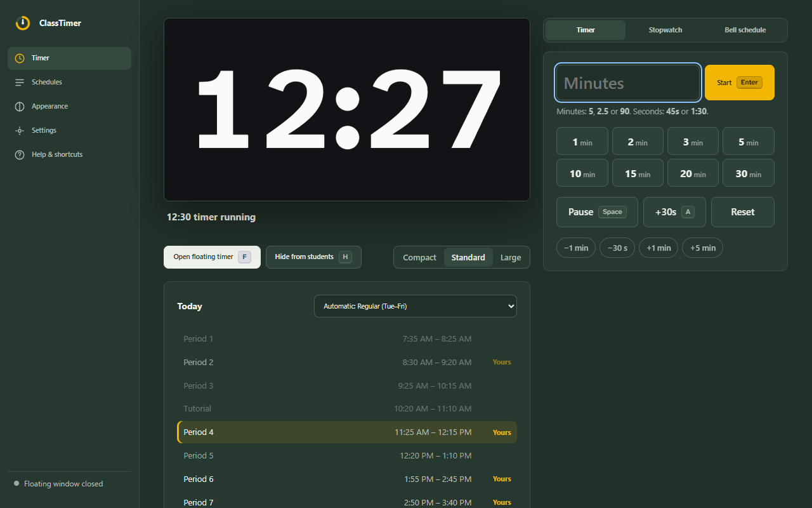Select the Compact display size
The height and width of the screenshot is (508, 812).
(419, 257)
